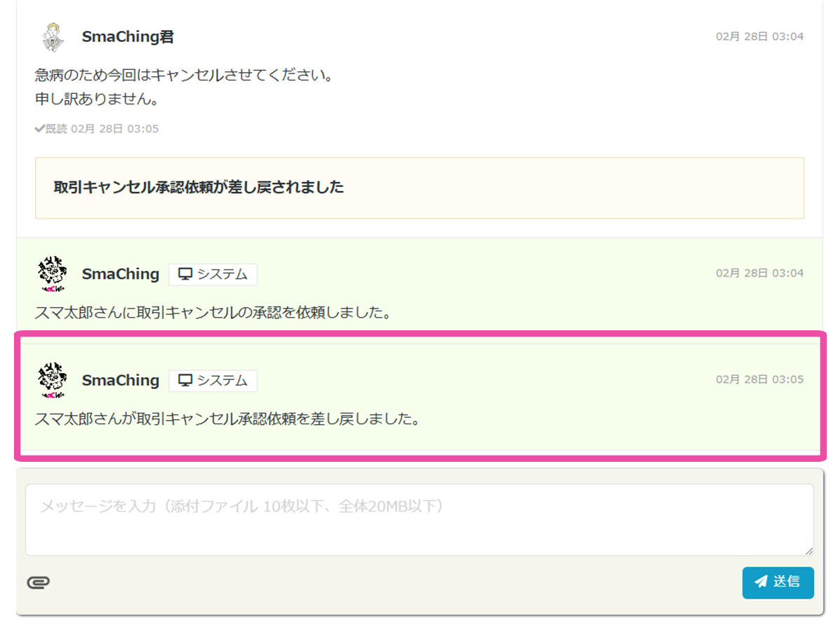Viewport: 840px width, 634px height.
Task: Click the システム badge in 03:05 system message
Action: 213,381
